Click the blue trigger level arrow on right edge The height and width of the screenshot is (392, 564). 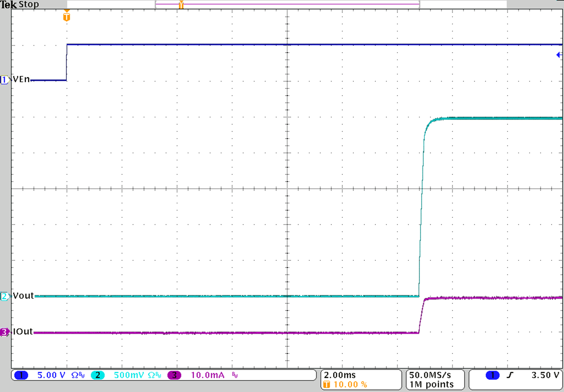(x=558, y=55)
